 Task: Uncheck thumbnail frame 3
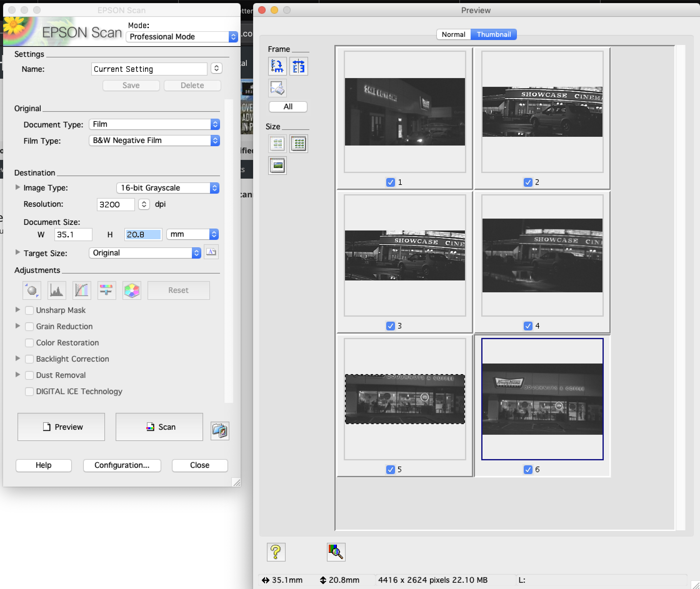coord(390,326)
